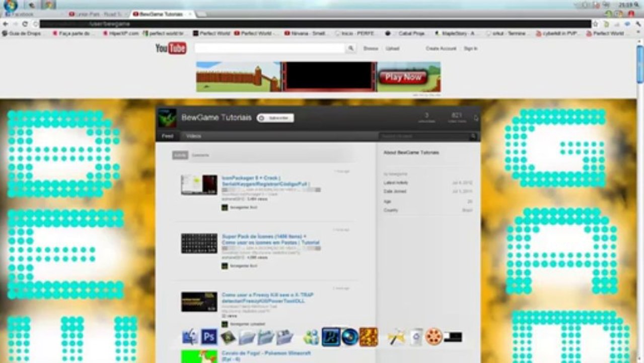Subscribe to BewGame Tutoriais channel

275,118
